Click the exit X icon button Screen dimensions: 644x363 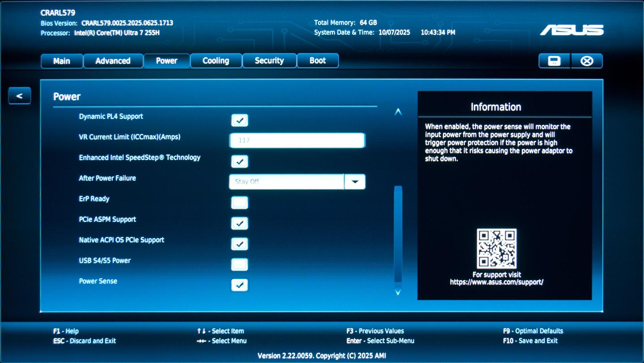[587, 61]
